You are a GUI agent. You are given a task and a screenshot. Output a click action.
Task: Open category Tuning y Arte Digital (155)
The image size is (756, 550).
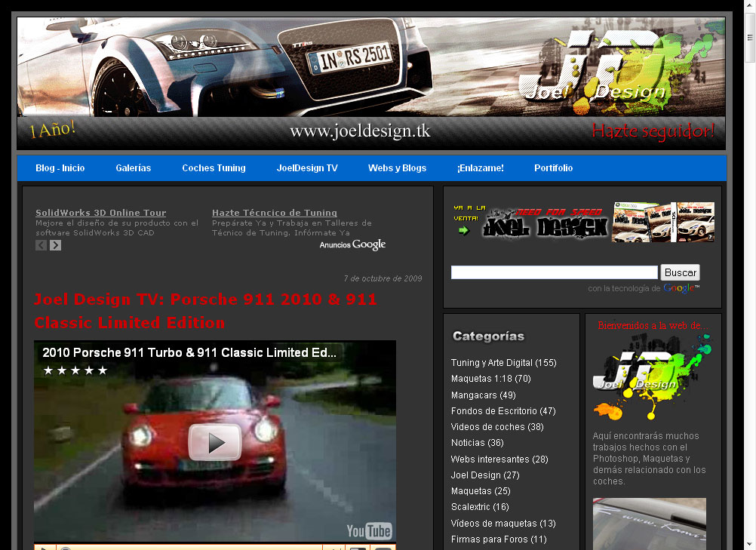tap(503, 362)
